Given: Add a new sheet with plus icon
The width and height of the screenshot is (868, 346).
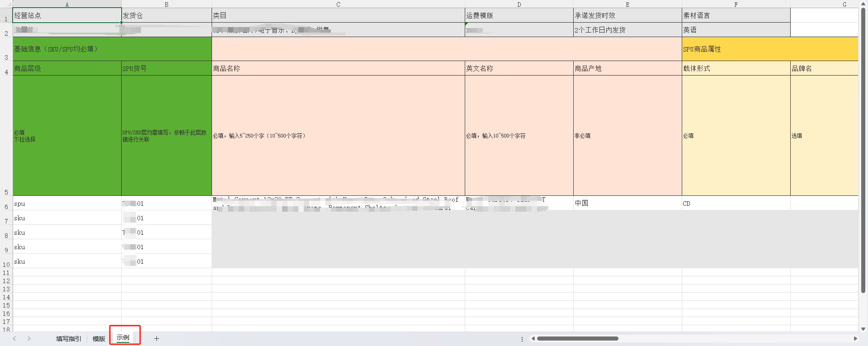Looking at the screenshot, I should 156,338.
